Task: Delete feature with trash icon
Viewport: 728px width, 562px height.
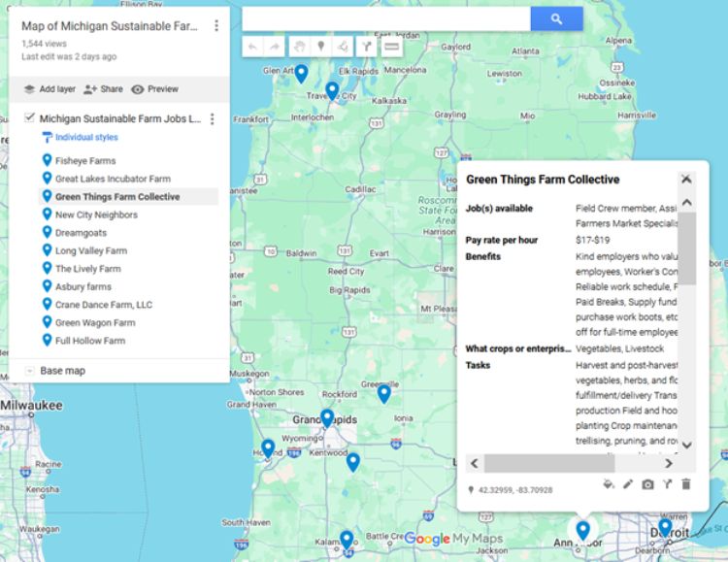Action: click(685, 484)
